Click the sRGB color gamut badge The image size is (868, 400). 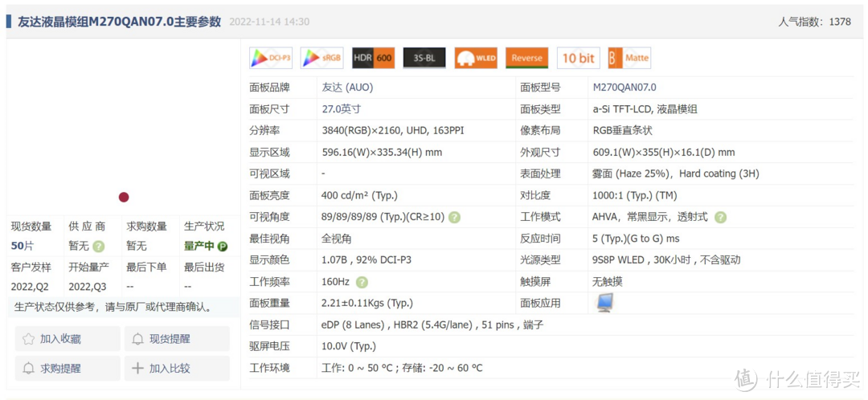[321, 58]
